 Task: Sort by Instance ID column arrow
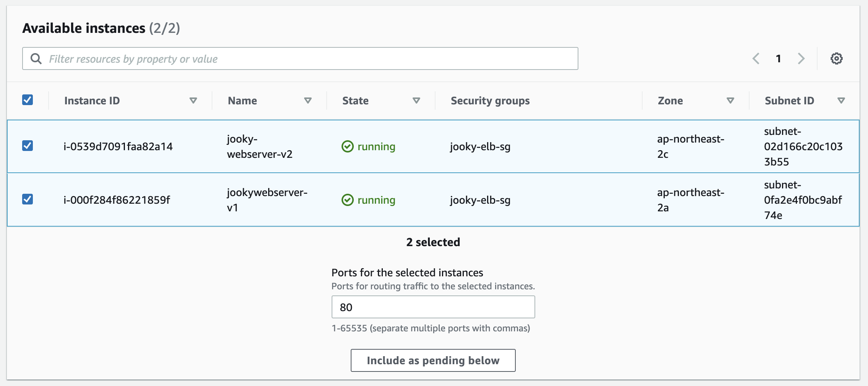click(x=193, y=101)
